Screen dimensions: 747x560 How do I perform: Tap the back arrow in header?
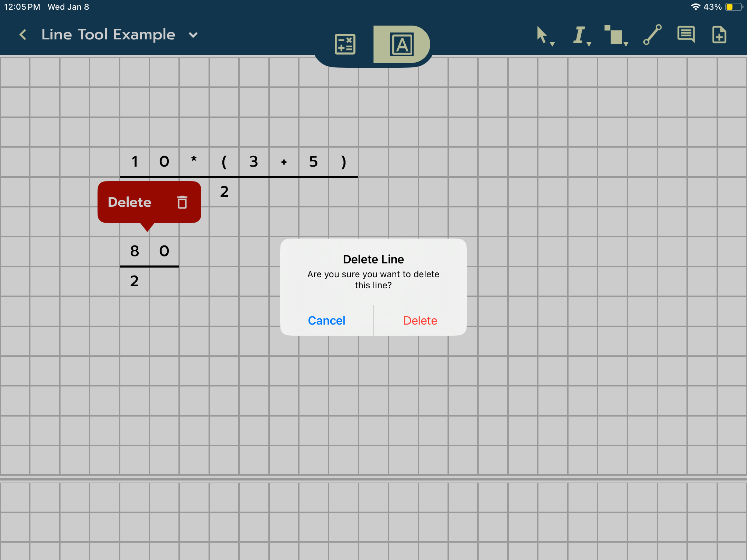coord(23,35)
